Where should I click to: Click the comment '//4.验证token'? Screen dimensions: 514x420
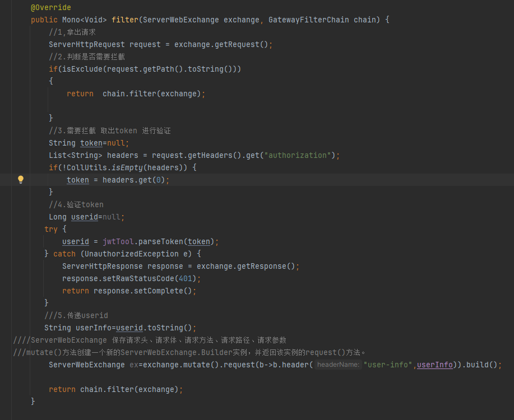76,205
